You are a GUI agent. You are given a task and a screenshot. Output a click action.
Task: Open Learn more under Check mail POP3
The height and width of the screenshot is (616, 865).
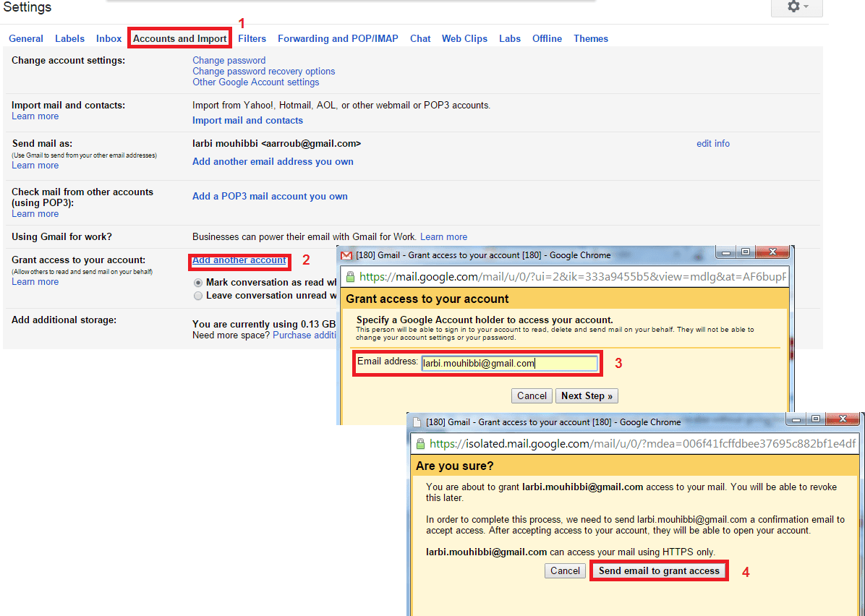[x=35, y=214]
